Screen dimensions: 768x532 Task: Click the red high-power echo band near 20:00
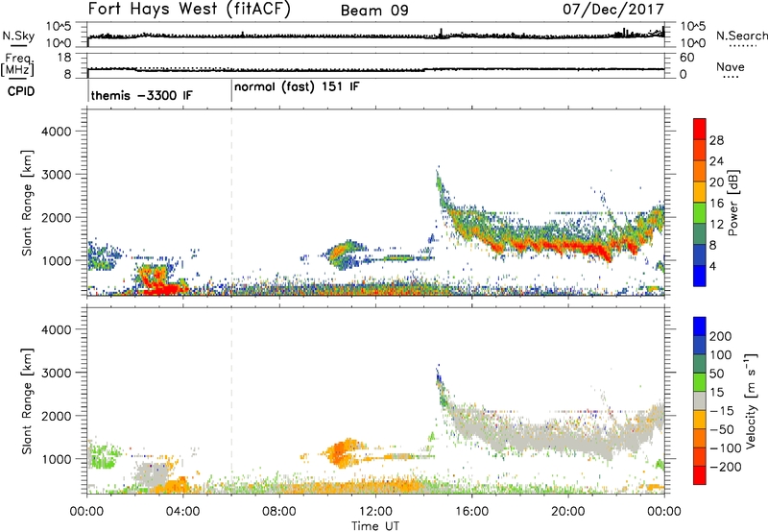pos(568,246)
